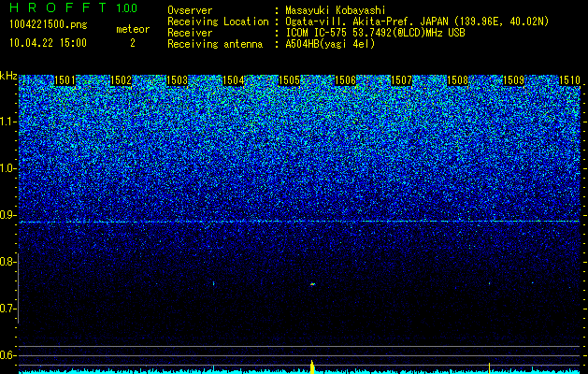The image size is (588, 374).
Task: Click the large yellow power spike at the bottom
Action: pos(312,367)
